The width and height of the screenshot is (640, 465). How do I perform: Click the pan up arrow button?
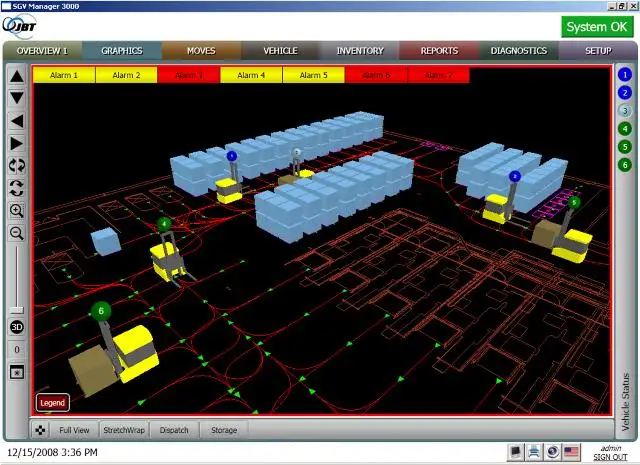tap(17, 76)
